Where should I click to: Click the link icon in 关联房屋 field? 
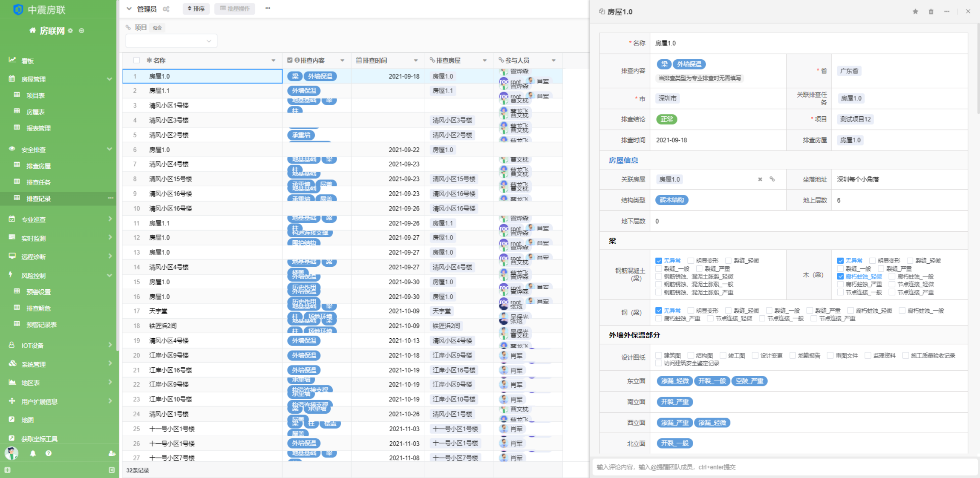click(772, 179)
